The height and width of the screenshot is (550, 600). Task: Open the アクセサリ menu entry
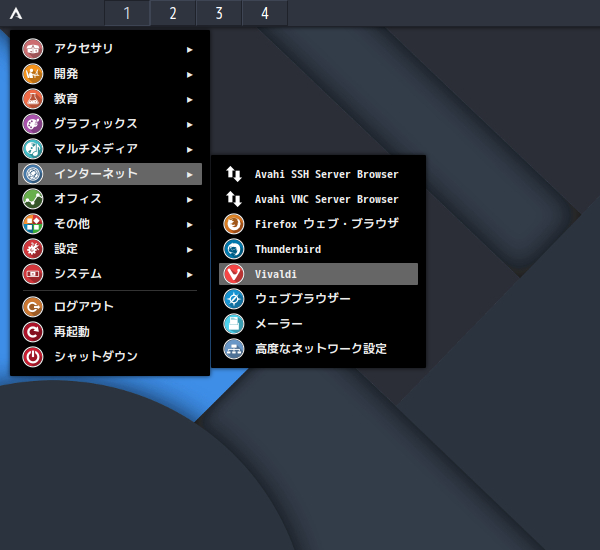pyautogui.click(x=110, y=49)
